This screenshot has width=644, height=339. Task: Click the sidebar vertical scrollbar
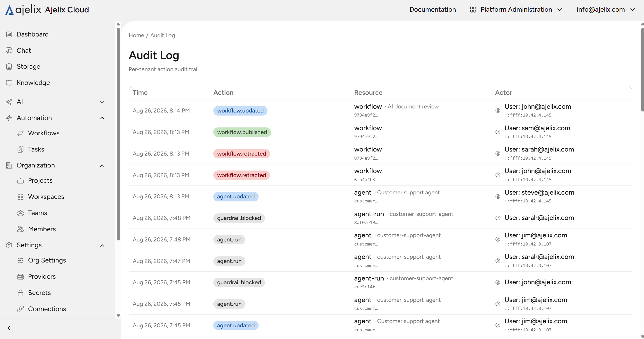[118, 134]
